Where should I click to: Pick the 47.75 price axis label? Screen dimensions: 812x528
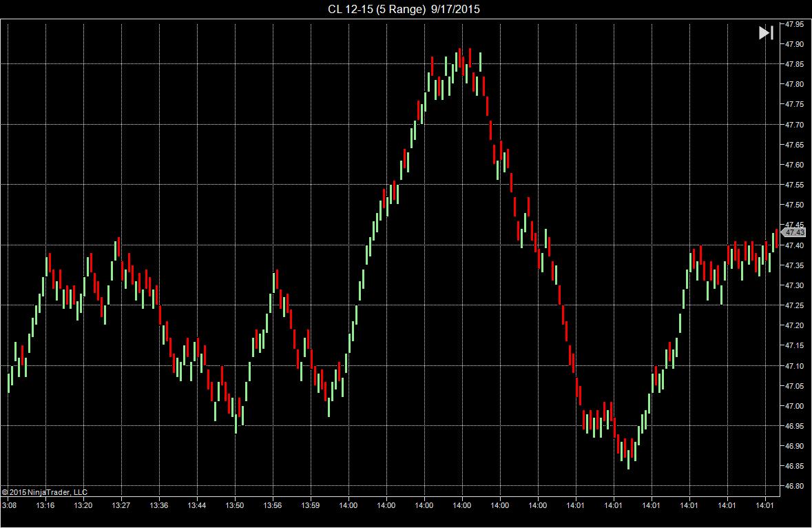pyautogui.click(x=795, y=104)
